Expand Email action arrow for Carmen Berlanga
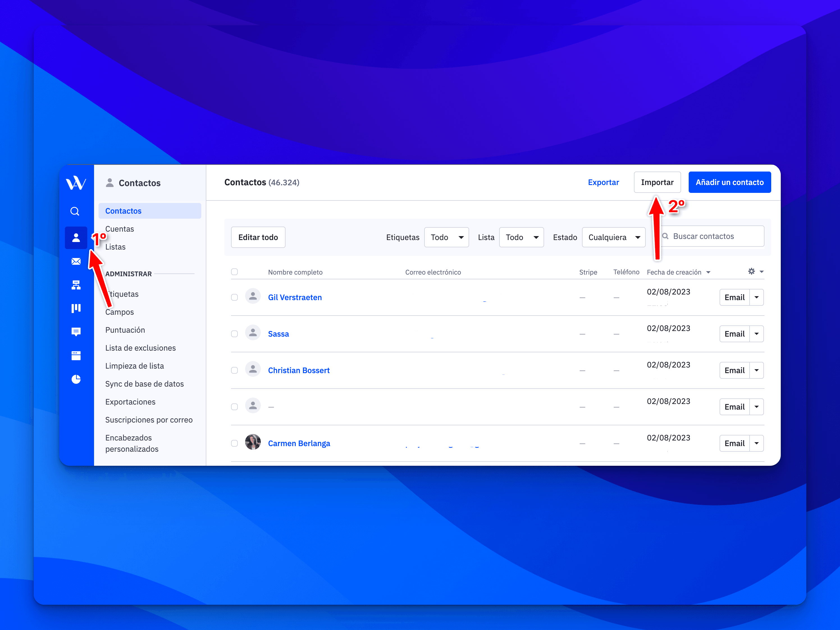The image size is (840, 630). (757, 443)
